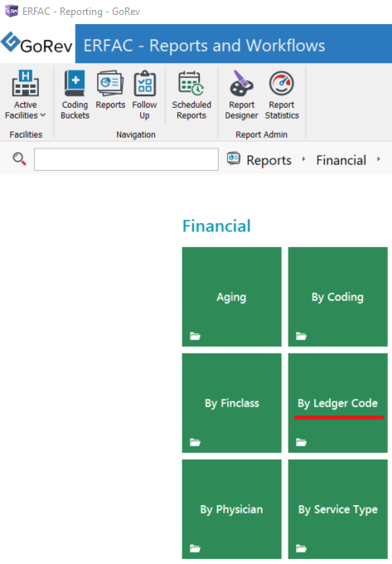Screen dimensions: 392x564
Task: Open the By Physician reports tile
Action: (232, 509)
